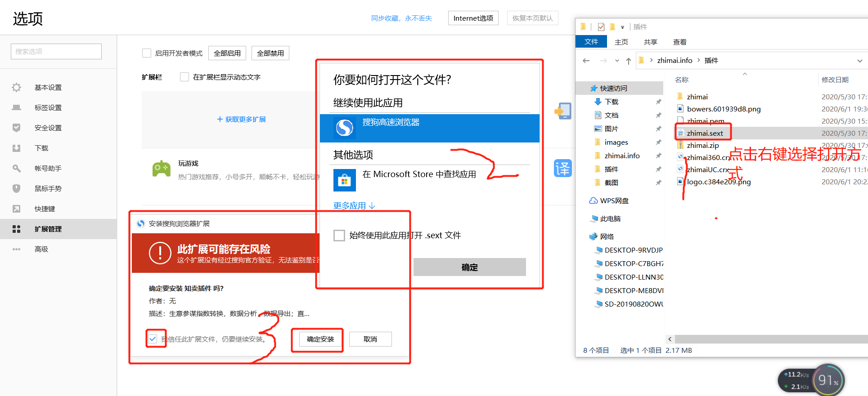Click the extension bar add-to-toolbar icon
The image size is (868, 396).
563,111
